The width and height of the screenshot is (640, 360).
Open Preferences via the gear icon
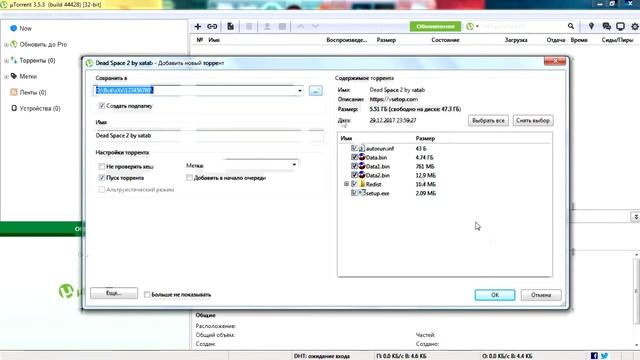[x=635, y=26]
